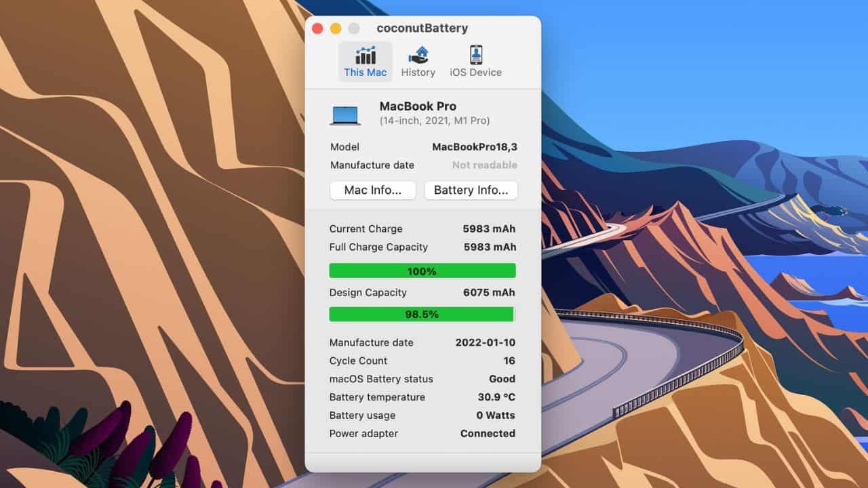The height and width of the screenshot is (488, 868).
Task: Click the 100% charge progress bar
Action: pyautogui.click(x=422, y=271)
